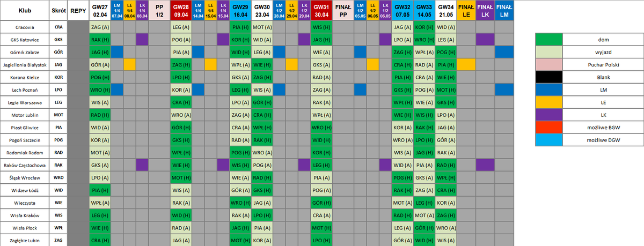
Task: Select the 'Legia Warszawa' club cell
Action: tap(25, 102)
